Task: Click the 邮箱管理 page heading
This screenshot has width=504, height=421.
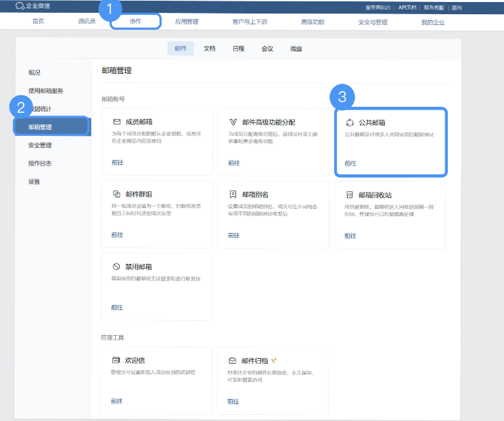Action: (116, 70)
